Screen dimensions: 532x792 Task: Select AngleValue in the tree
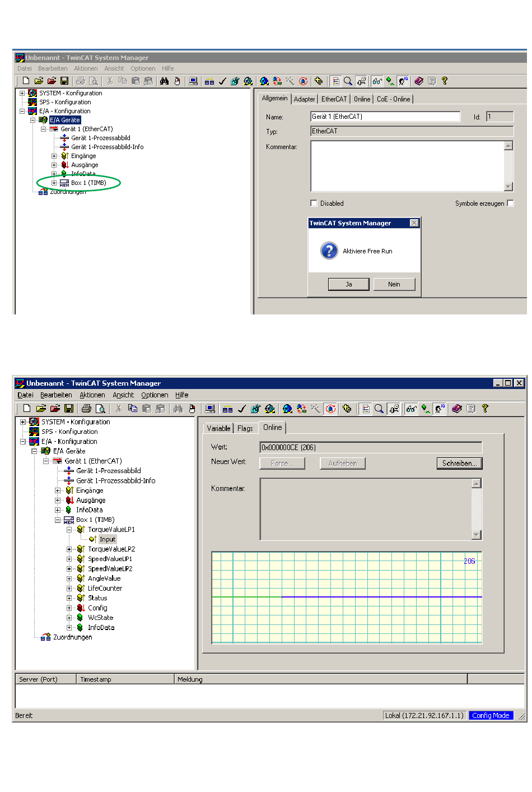[104, 578]
